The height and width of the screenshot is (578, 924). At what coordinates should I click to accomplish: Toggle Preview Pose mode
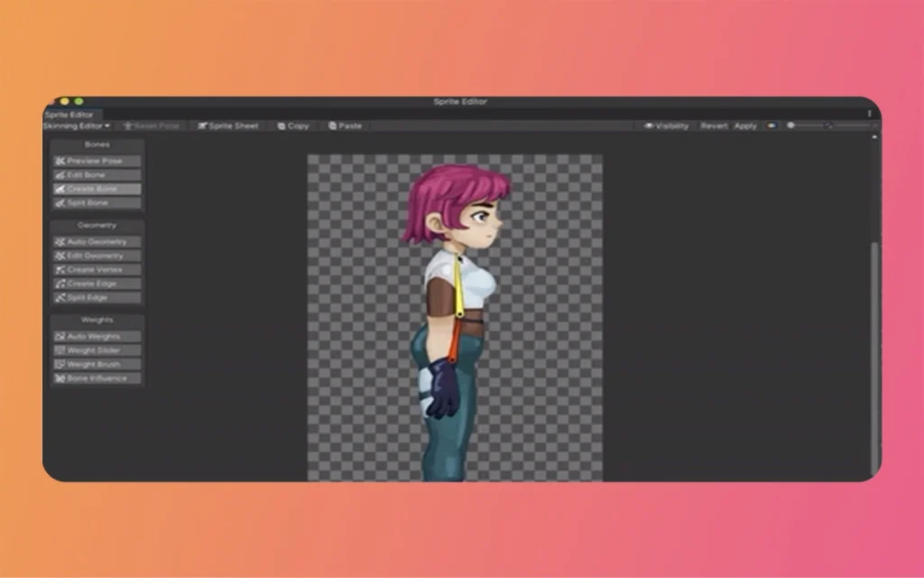pos(96,161)
